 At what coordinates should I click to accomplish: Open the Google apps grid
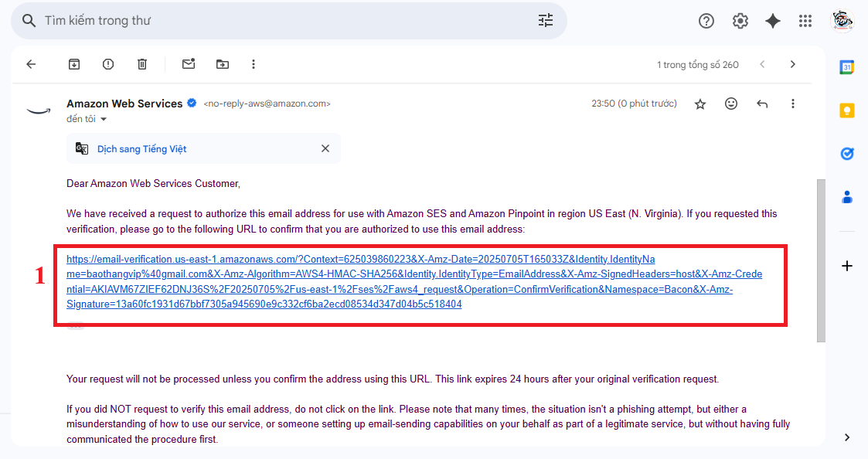(805, 21)
